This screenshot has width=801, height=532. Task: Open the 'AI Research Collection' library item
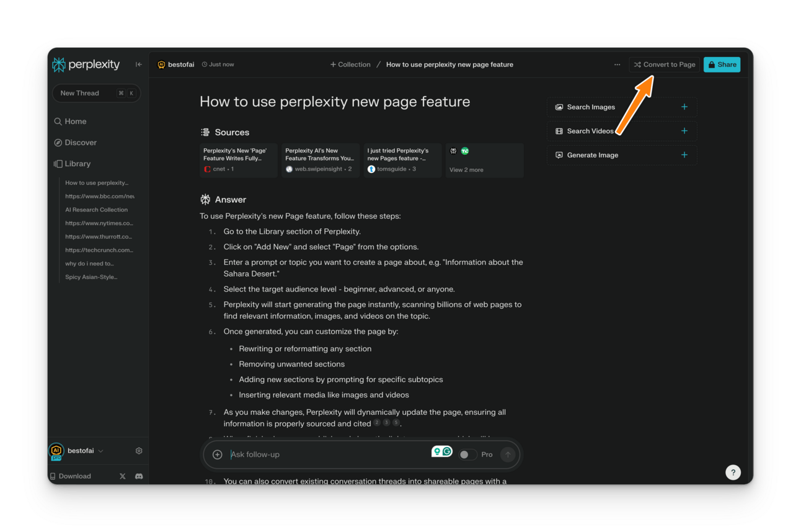pos(96,210)
